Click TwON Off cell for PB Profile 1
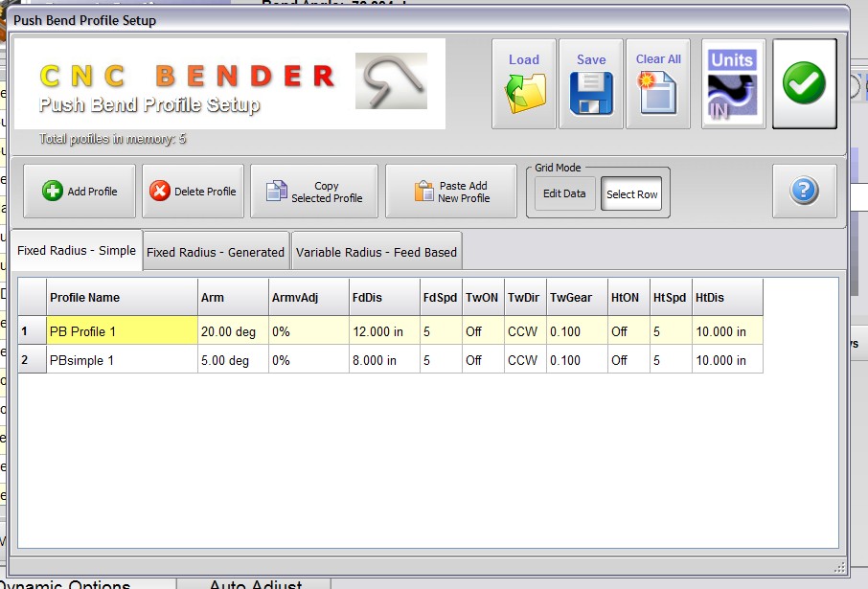The width and height of the screenshot is (868, 589). [481, 331]
